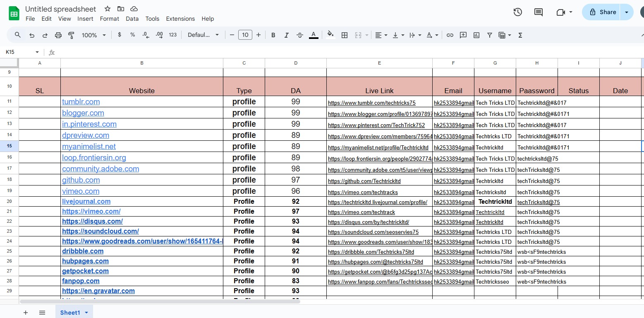Open the fill color picker

330,35
